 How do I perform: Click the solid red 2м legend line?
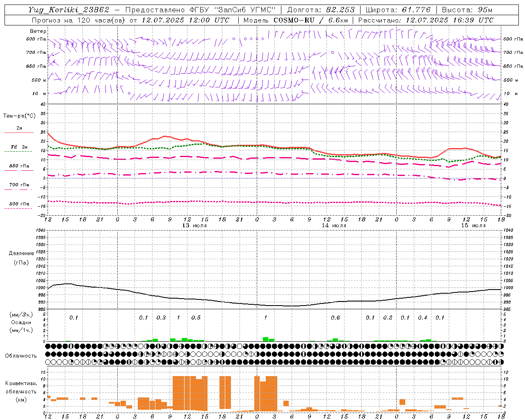click(x=19, y=133)
